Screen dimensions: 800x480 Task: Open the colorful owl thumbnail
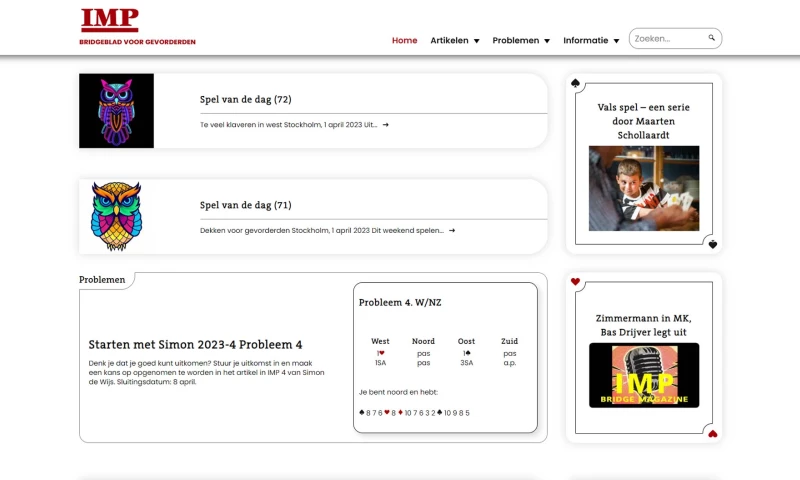[116, 216]
